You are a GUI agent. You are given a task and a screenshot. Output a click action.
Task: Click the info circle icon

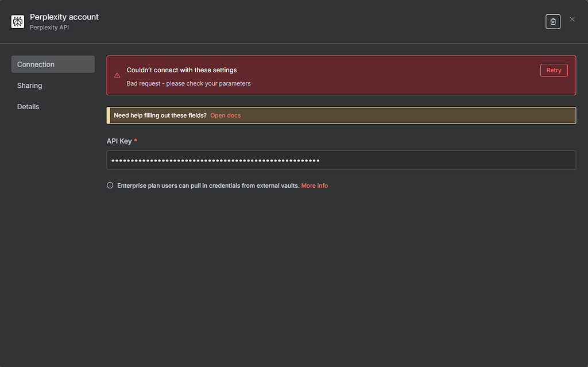110,186
